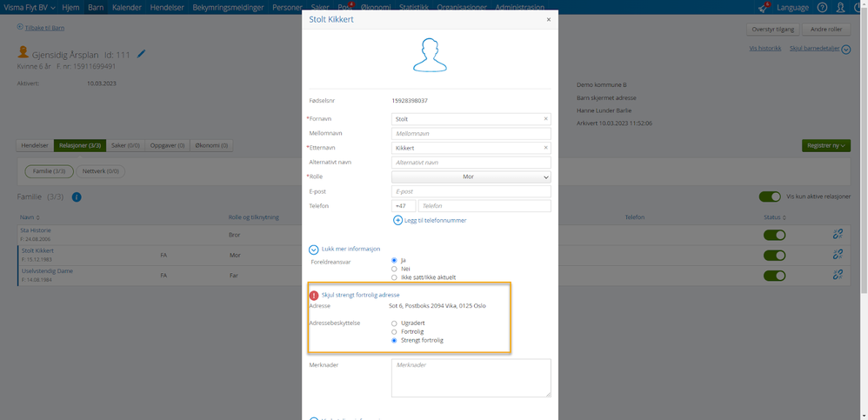868x420 pixels.
Task: Click into the E-post input field
Action: pyautogui.click(x=471, y=191)
